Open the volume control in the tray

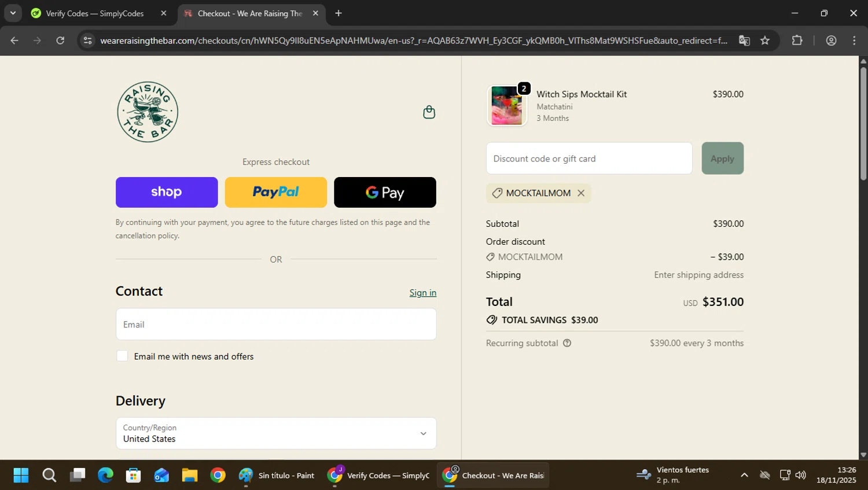coord(801,476)
